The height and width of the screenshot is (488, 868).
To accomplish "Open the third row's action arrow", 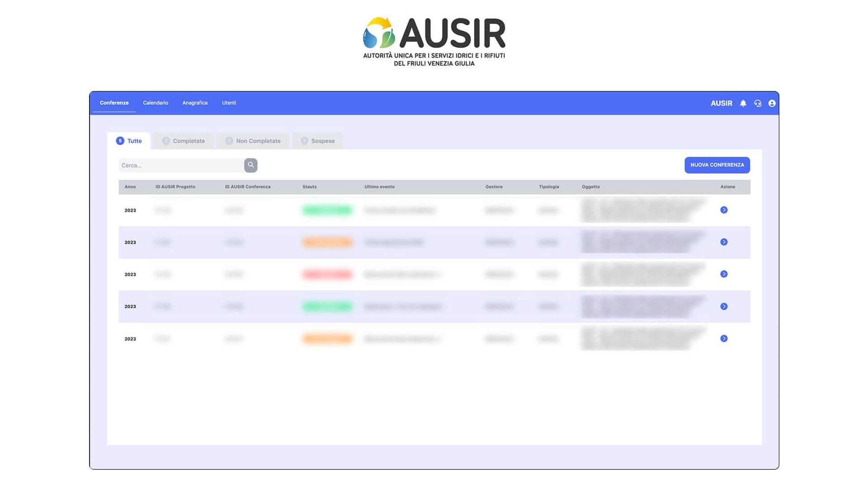I will pyautogui.click(x=724, y=274).
